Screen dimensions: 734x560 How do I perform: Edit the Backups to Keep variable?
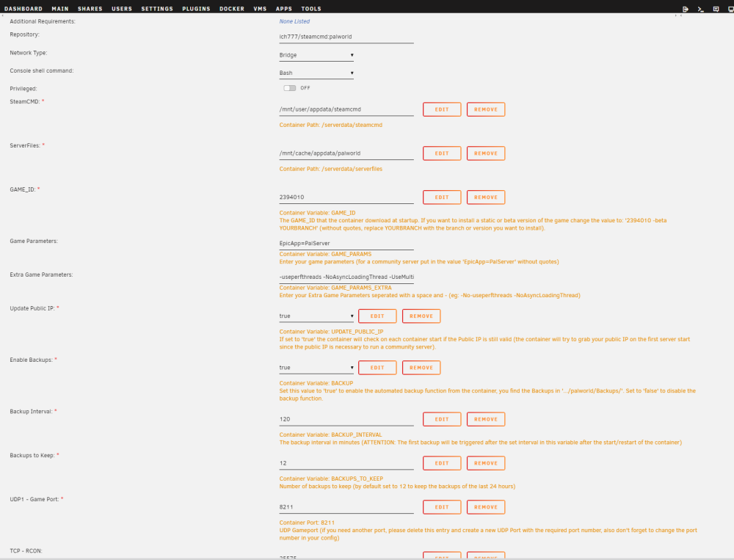(x=442, y=464)
